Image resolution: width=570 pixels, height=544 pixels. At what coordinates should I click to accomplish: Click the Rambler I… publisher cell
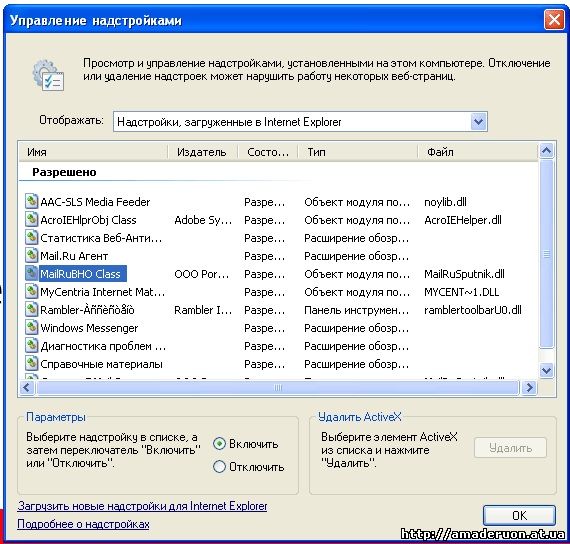click(x=203, y=310)
